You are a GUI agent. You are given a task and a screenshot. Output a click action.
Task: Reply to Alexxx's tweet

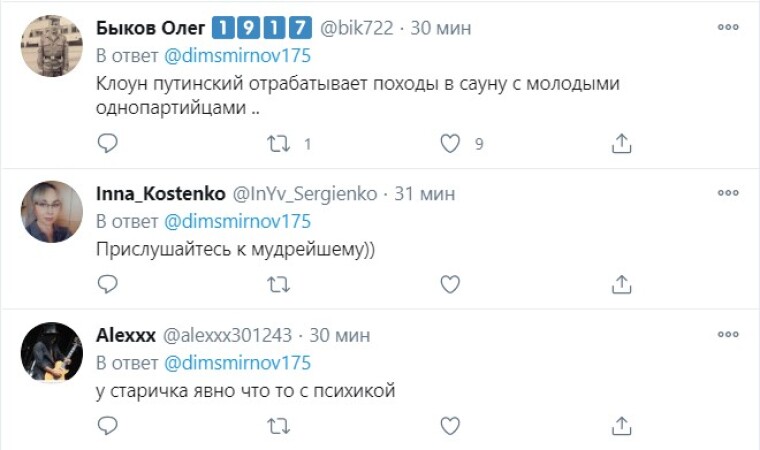pyautogui.click(x=108, y=427)
